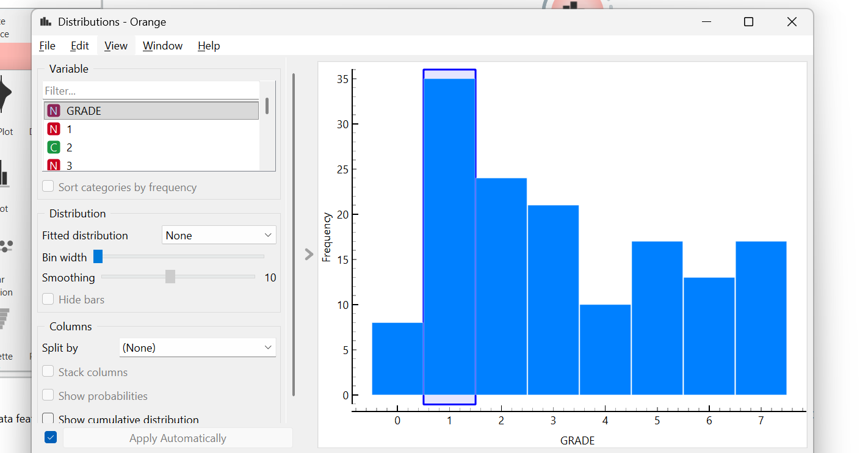The width and height of the screenshot is (868, 453).
Task: Enable Show probabilities checkbox
Action: (x=49, y=396)
